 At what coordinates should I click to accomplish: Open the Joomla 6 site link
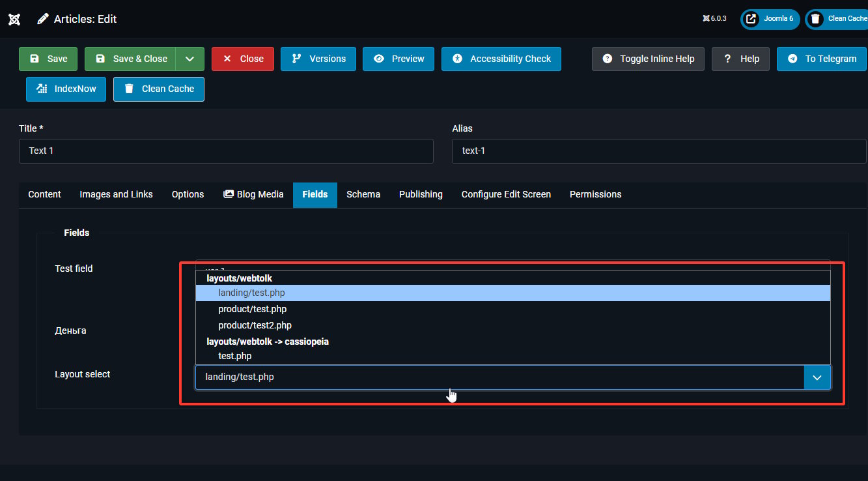770,19
